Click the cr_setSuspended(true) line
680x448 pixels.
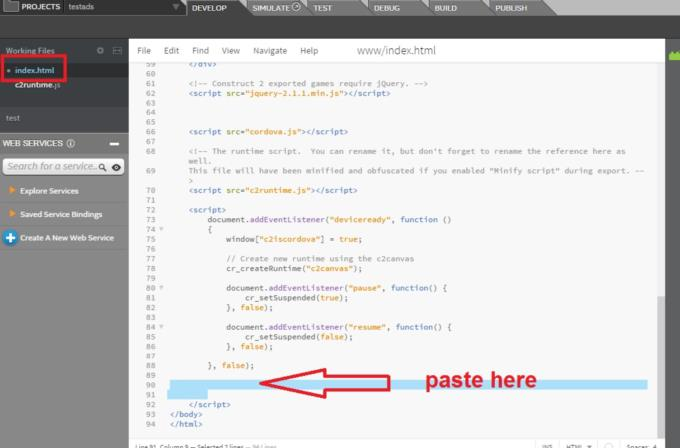click(x=296, y=298)
